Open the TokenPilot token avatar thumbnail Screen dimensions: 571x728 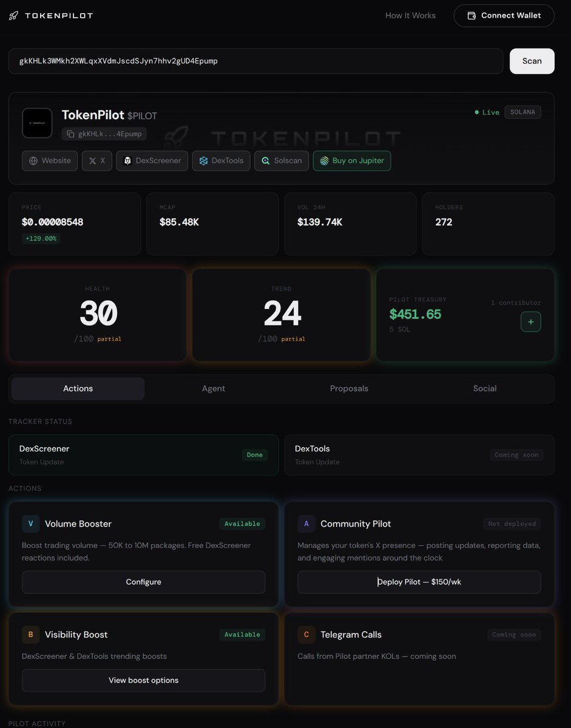click(37, 123)
